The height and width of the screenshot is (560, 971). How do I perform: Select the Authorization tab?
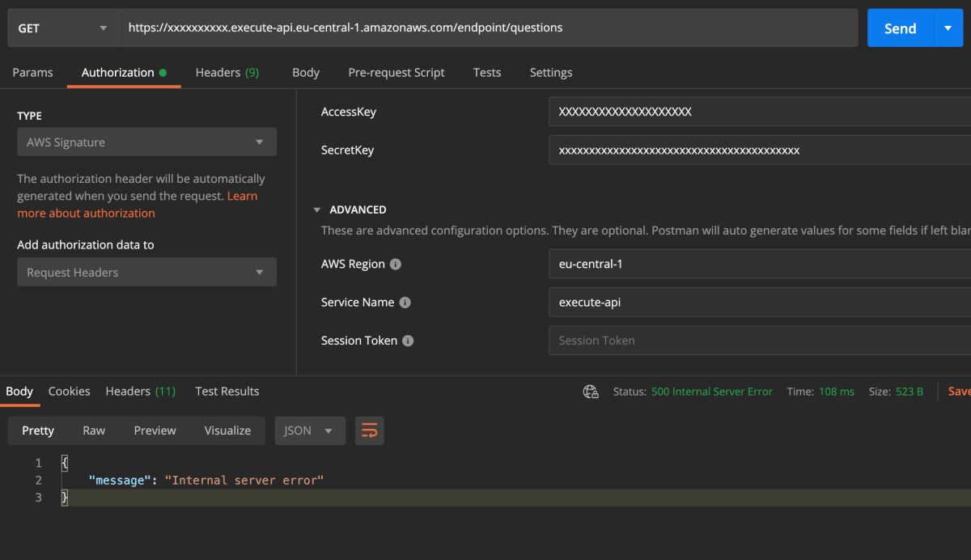click(124, 73)
